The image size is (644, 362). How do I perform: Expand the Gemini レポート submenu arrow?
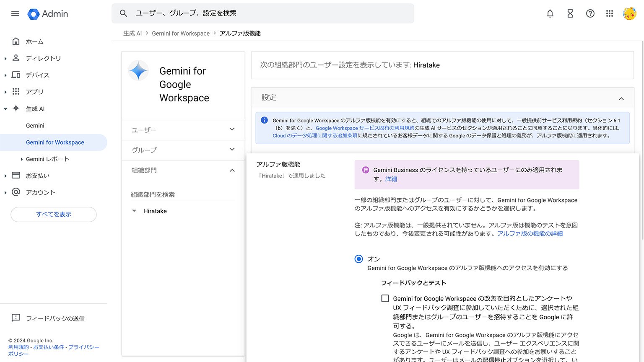pyautogui.click(x=22, y=159)
